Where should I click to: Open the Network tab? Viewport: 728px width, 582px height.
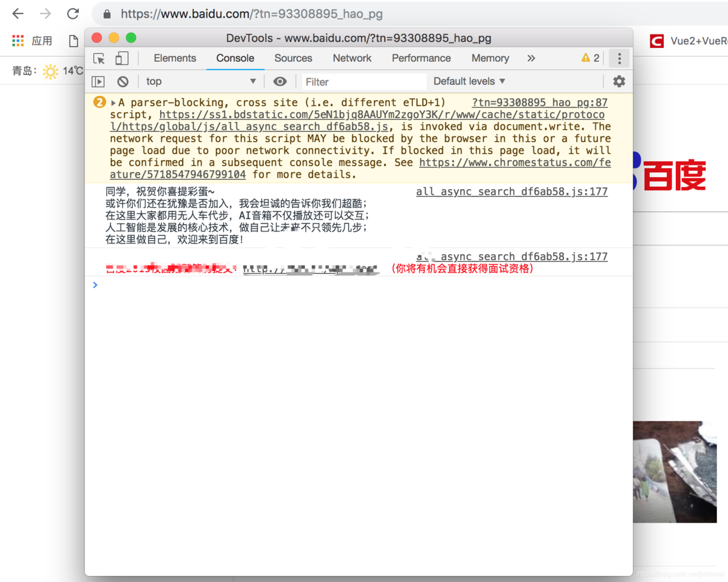coord(352,58)
